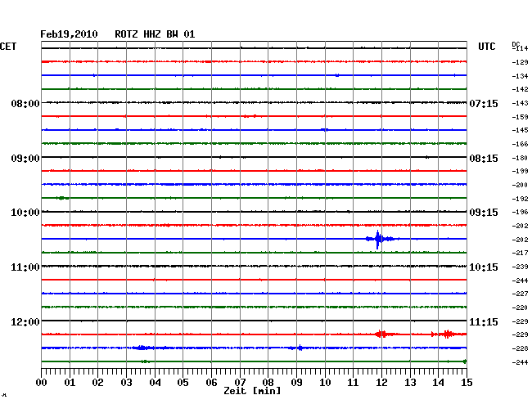Select the station title ROTZ HHZ BW 01
Image resolution: width=532 pixels, height=404 pixels.
point(155,34)
